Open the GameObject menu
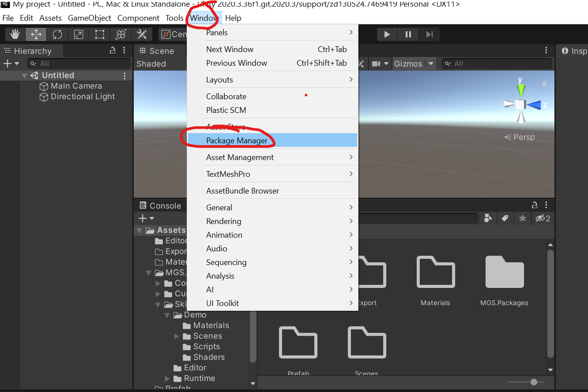This screenshot has width=588, height=392. click(90, 18)
